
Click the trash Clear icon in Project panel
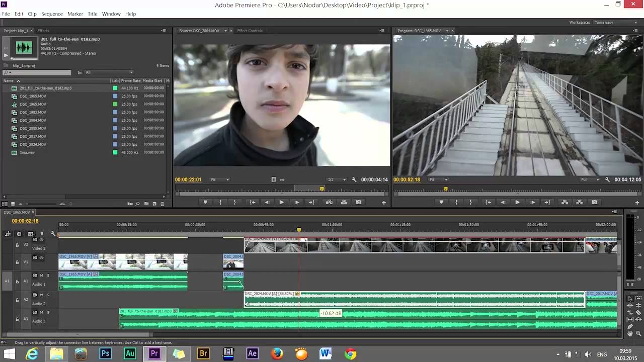click(x=162, y=204)
